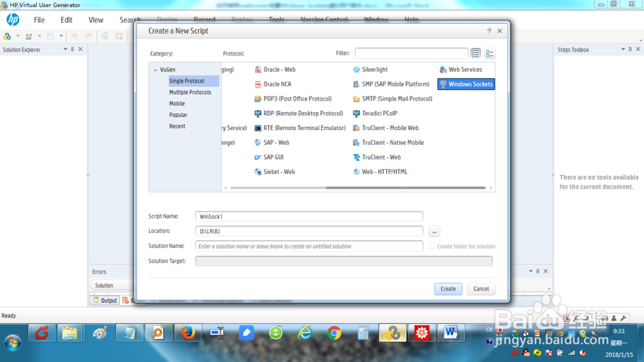Screen dimensions: 644x362
Task: Select TruClient - Native Mobile protocol
Action: click(388, 142)
